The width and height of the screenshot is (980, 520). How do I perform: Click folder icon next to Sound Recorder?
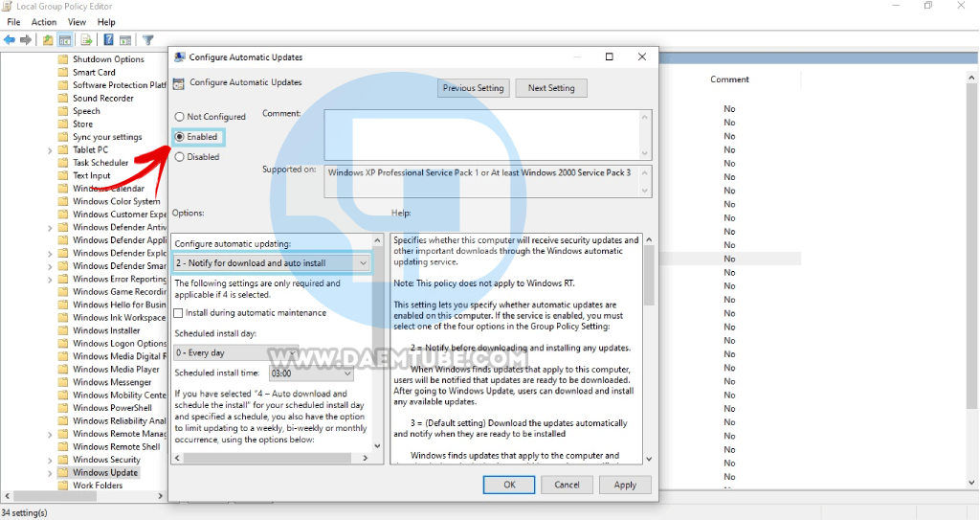click(x=62, y=99)
